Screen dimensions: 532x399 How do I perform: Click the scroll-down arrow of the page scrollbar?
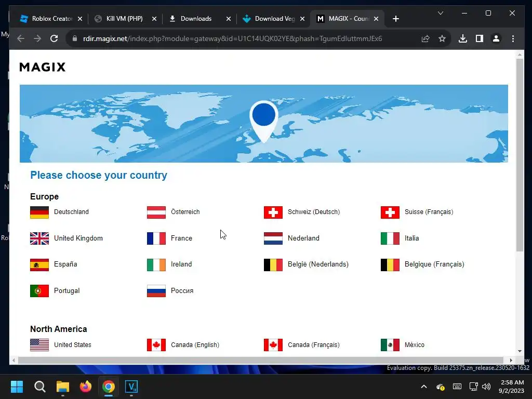pyautogui.click(x=520, y=352)
